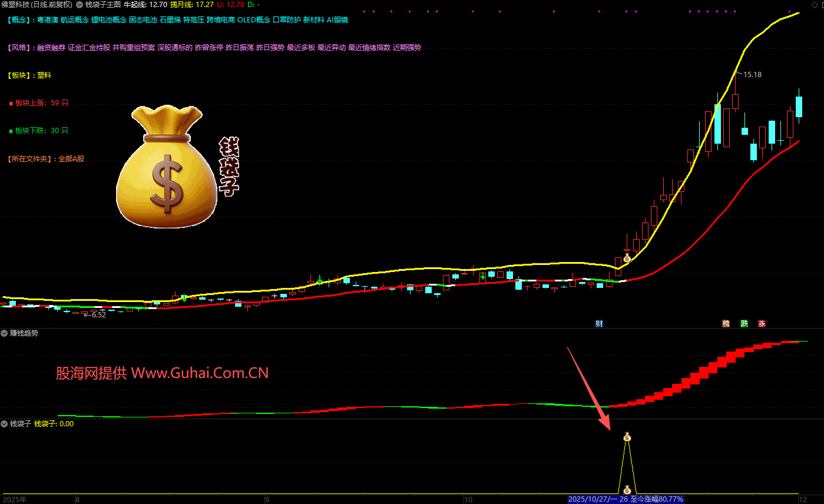Open dropdown beside 钱袋子主图 indicator name
This screenshot has height=504, width=824.
80,4
